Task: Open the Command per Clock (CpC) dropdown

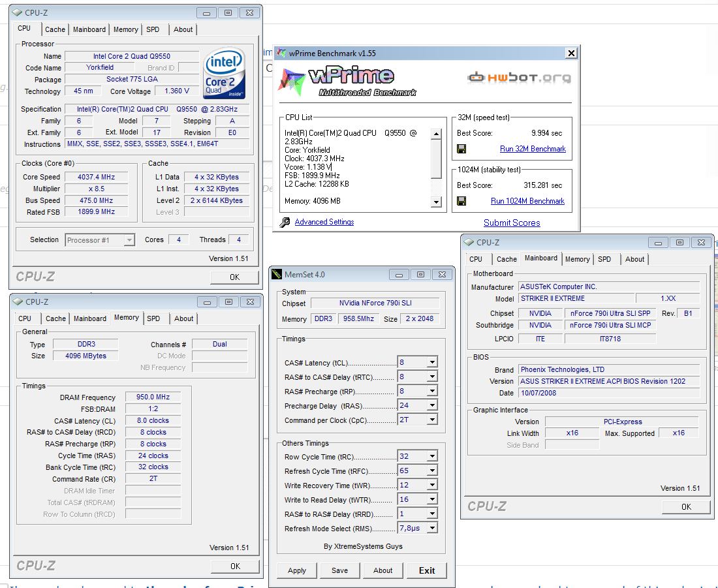Action: pos(432,420)
